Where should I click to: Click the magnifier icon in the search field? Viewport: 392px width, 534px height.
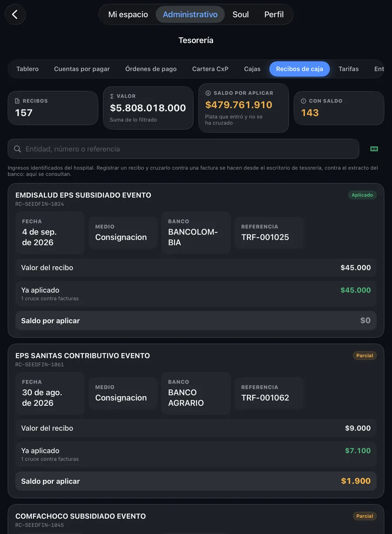pos(17,149)
